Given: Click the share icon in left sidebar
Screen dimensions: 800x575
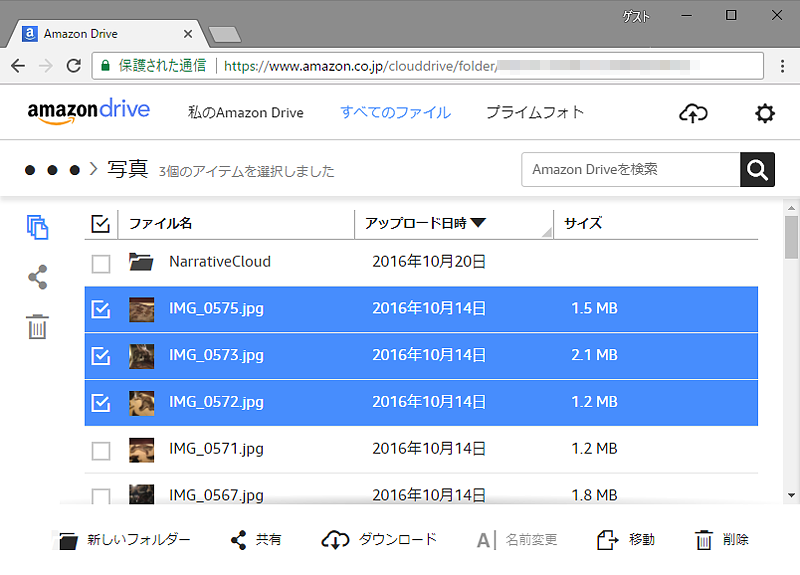Looking at the screenshot, I should click(x=38, y=277).
